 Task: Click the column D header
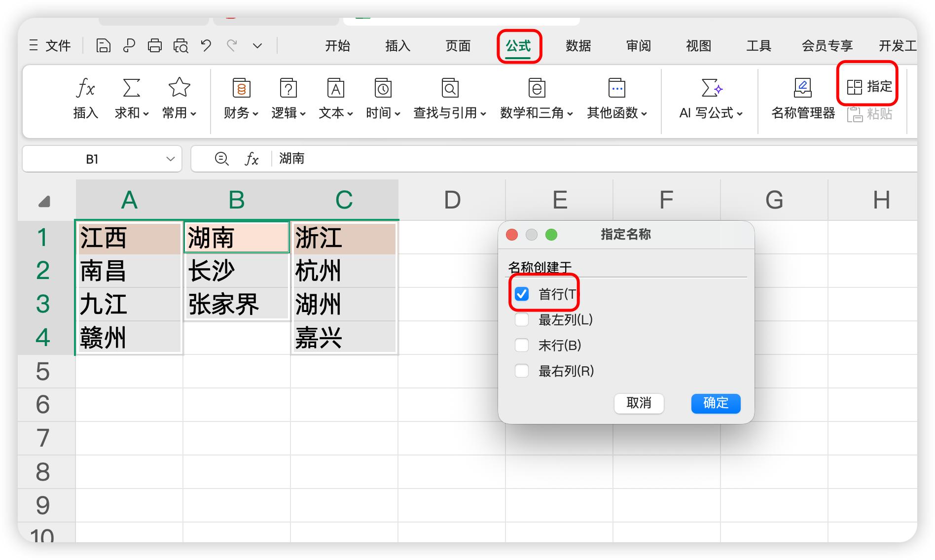point(452,200)
